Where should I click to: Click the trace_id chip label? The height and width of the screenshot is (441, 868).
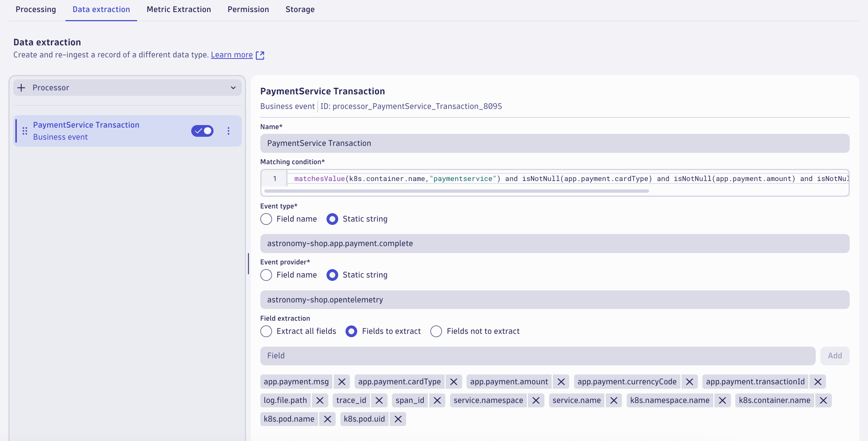pos(351,400)
